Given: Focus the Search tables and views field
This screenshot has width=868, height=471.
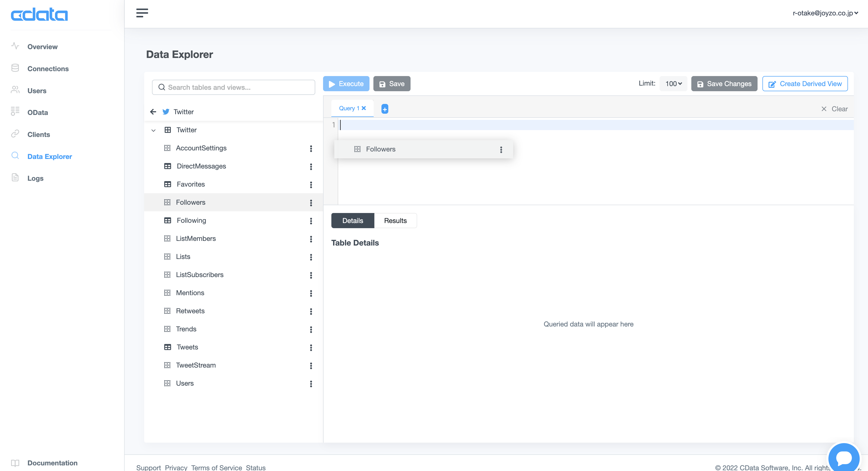Looking at the screenshot, I should 234,87.
